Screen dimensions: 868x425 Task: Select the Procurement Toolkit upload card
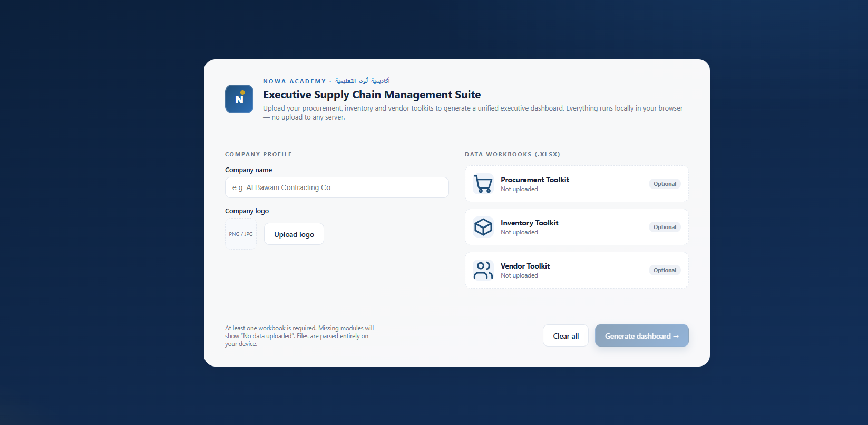point(577,184)
